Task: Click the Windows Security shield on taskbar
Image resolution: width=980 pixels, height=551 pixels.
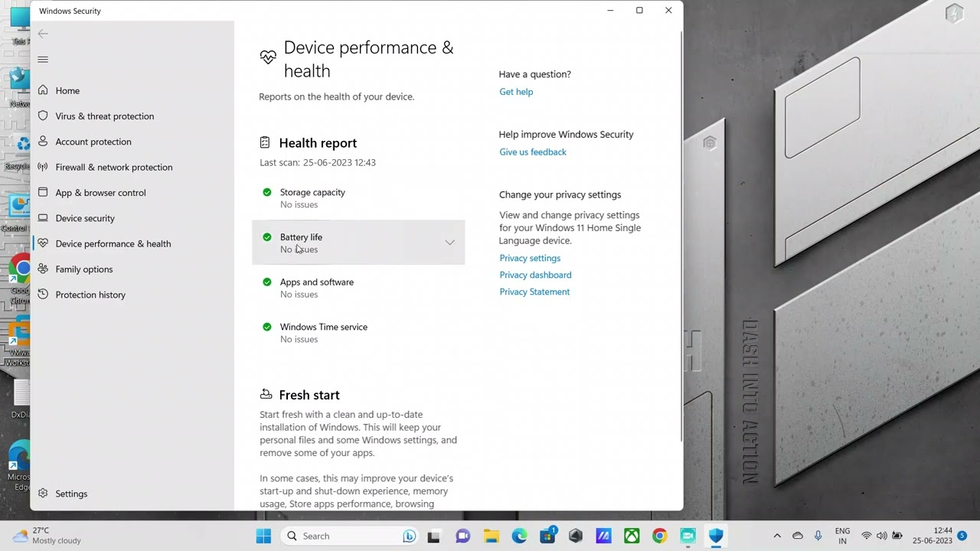Action: coord(716,536)
